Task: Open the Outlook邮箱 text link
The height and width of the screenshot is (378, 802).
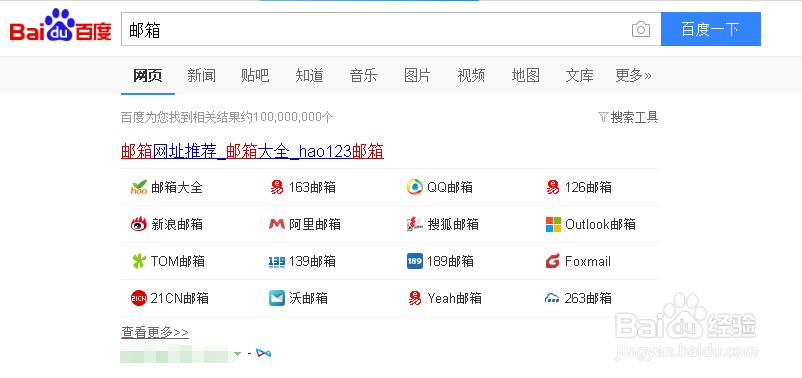Action: tap(600, 224)
